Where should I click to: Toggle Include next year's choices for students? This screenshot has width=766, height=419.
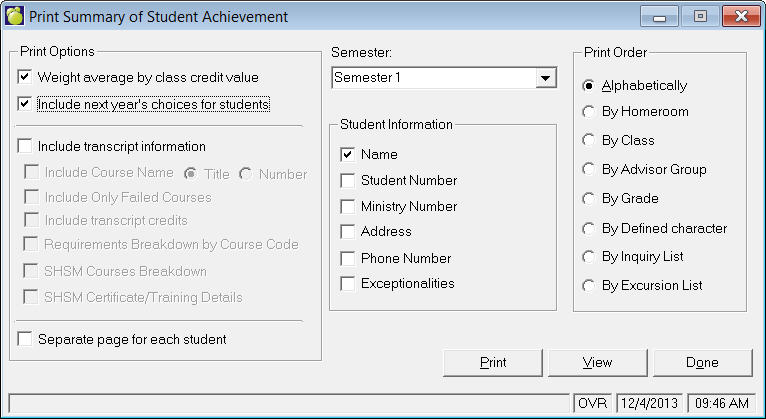(x=25, y=103)
